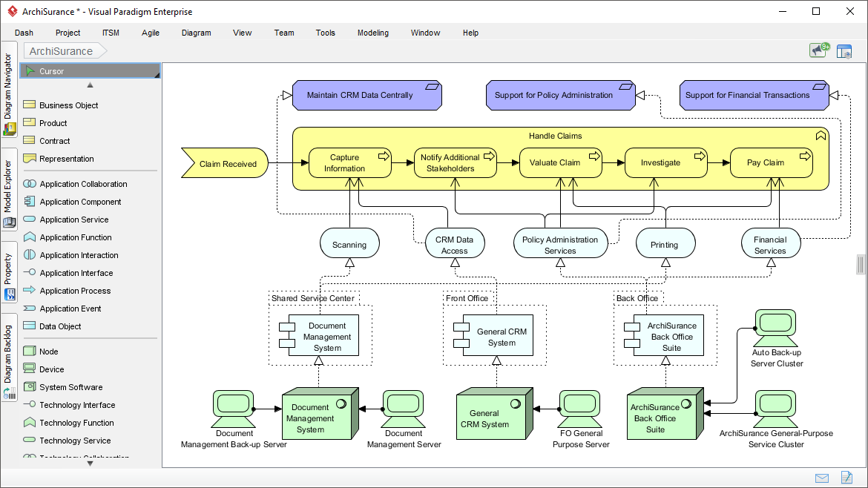Click the layout panes icon near top right
The image size is (868, 488).
845,50
